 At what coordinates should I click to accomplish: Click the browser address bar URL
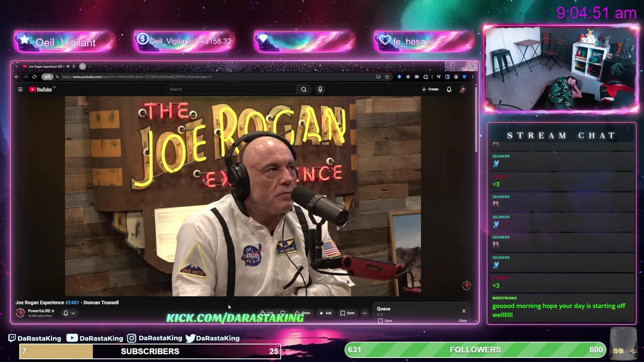136,77
